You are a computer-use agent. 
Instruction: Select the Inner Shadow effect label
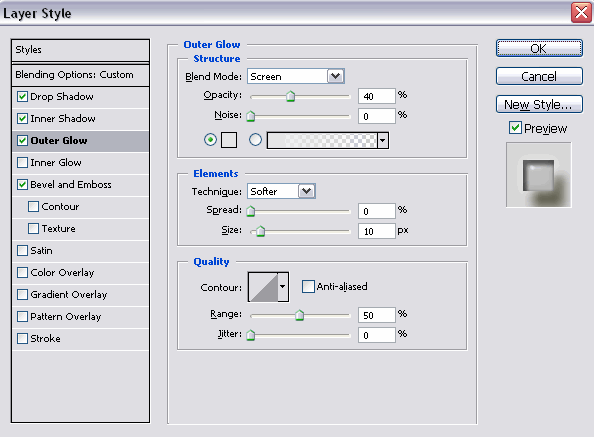pos(63,119)
